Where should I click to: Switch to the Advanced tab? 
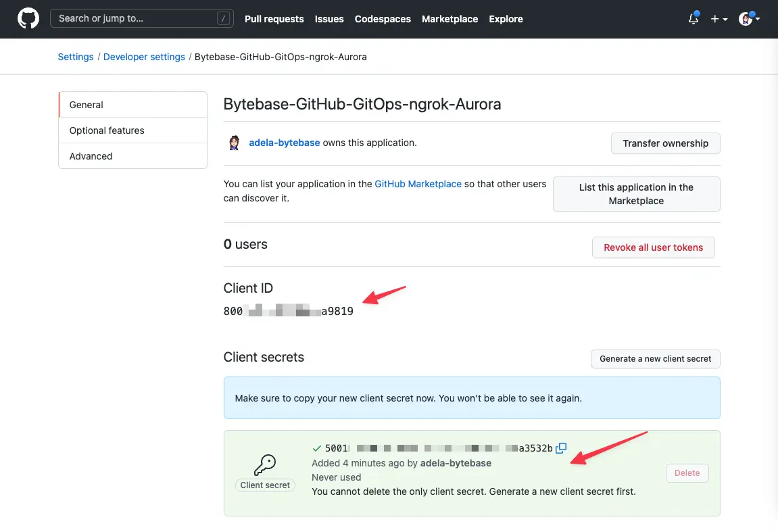pyautogui.click(x=91, y=156)
